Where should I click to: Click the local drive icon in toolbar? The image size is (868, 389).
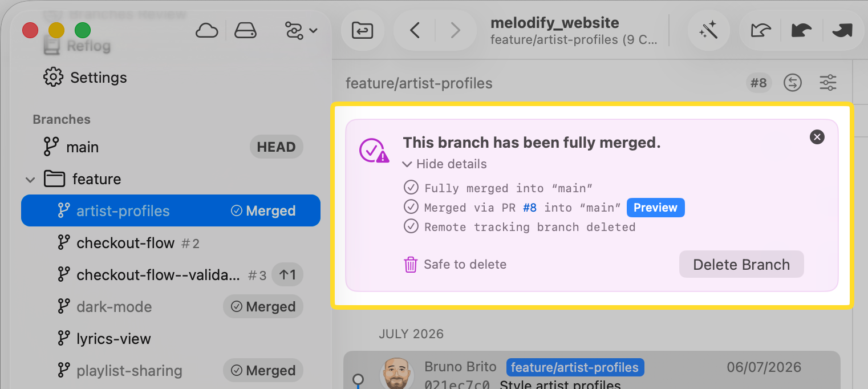(x=246, y=30)
